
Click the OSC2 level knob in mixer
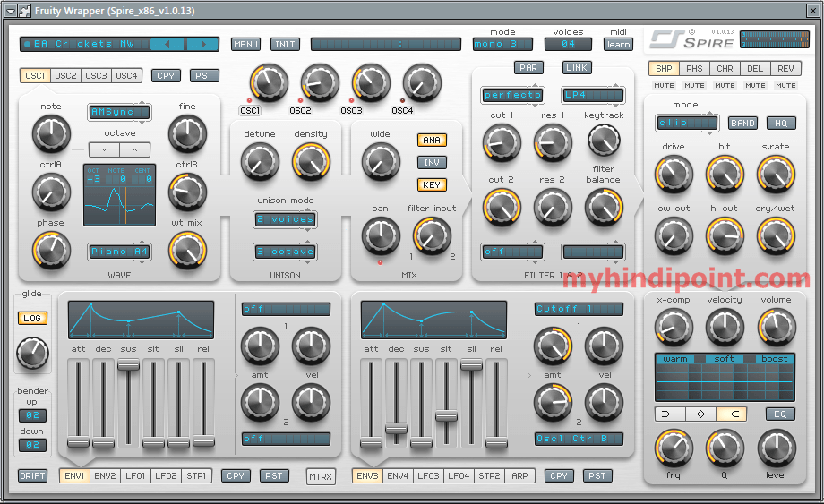[320, 83]
